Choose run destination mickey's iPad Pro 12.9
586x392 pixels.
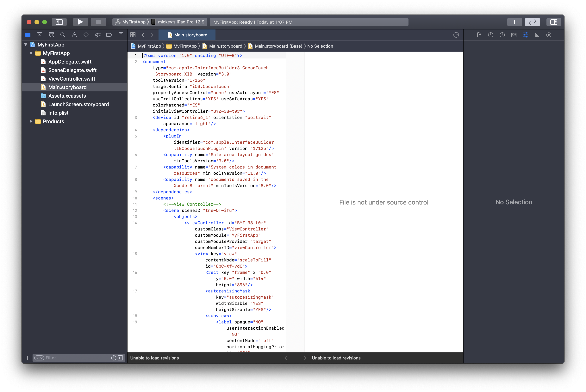tap(178, 22)
